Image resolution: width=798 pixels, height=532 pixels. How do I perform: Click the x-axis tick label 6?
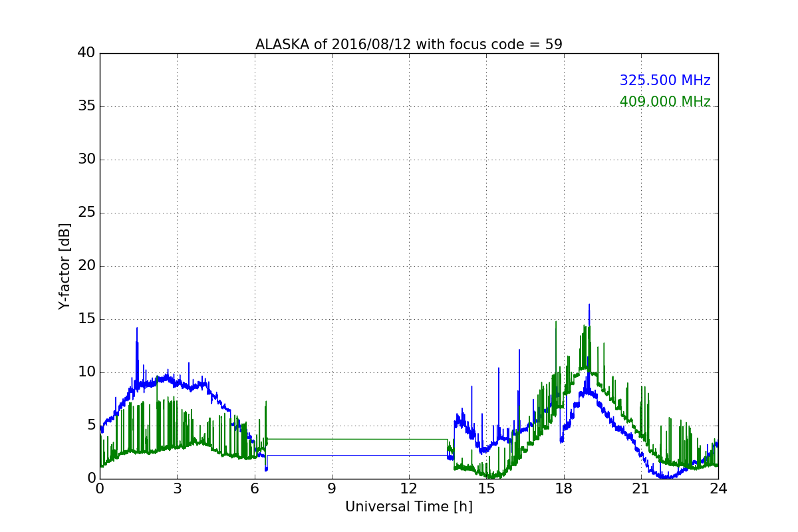254,488
